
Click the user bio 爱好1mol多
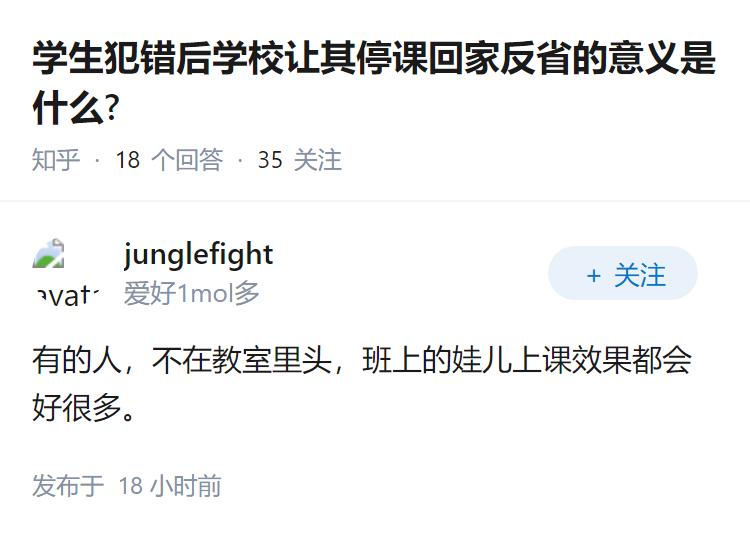coord(192,293)
